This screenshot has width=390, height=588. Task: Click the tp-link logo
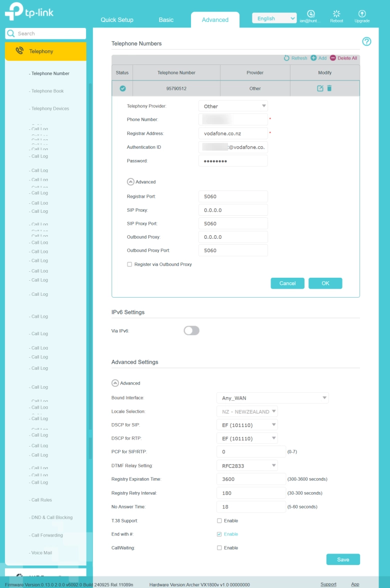(x=29, y=11)
